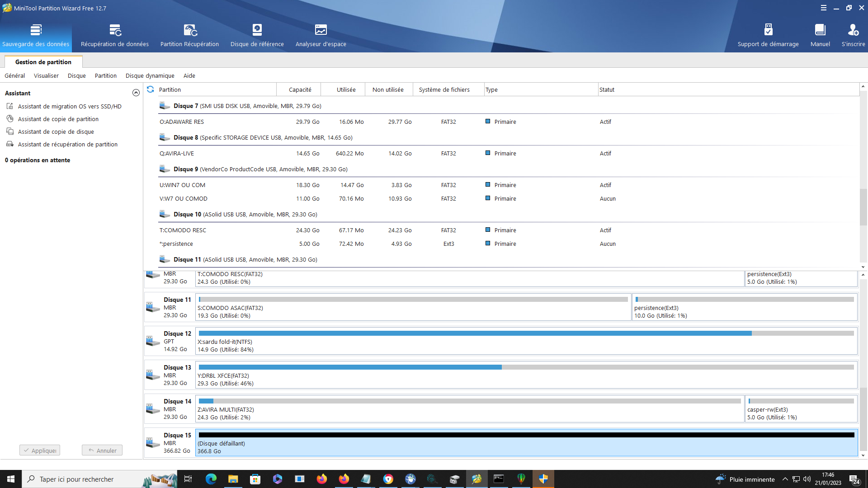
Task: Launch Partition Récupération tool
Action: [x=189, y=35]
